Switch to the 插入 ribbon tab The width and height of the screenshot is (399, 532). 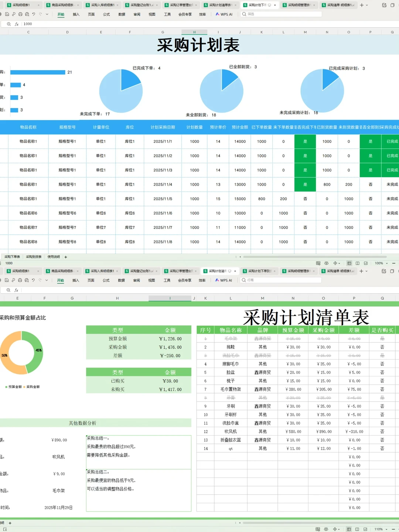[76, 14]
